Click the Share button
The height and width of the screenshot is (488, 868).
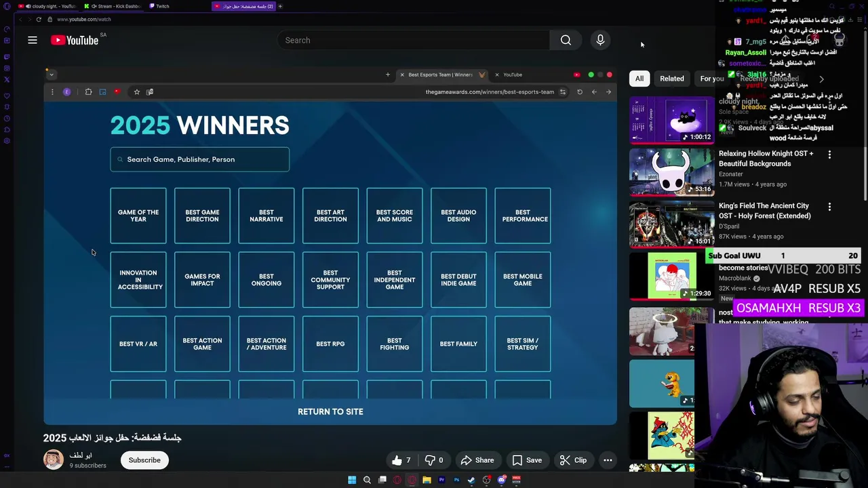coord(477,460)
